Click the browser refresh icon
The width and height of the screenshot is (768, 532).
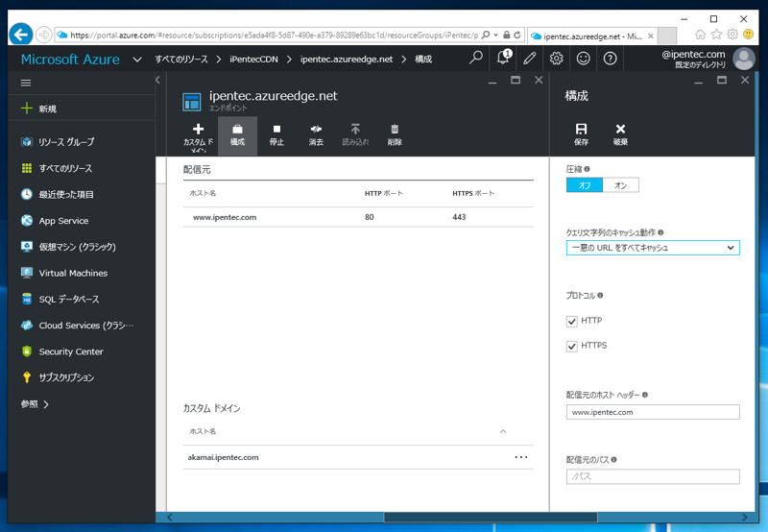tap(517, 35)
